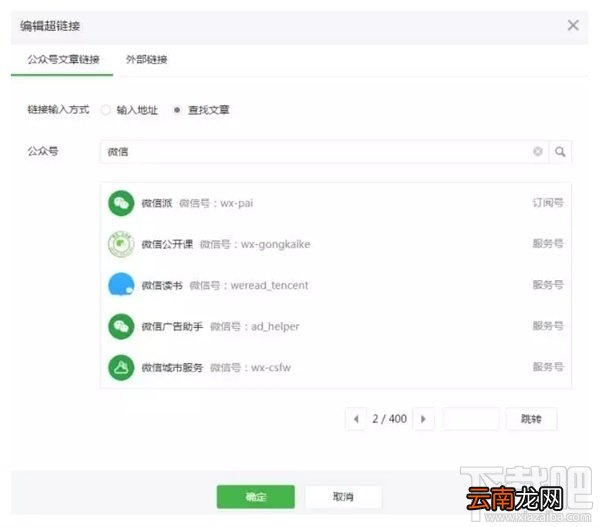Confirm with the green 确定 button

coord(256,497)
